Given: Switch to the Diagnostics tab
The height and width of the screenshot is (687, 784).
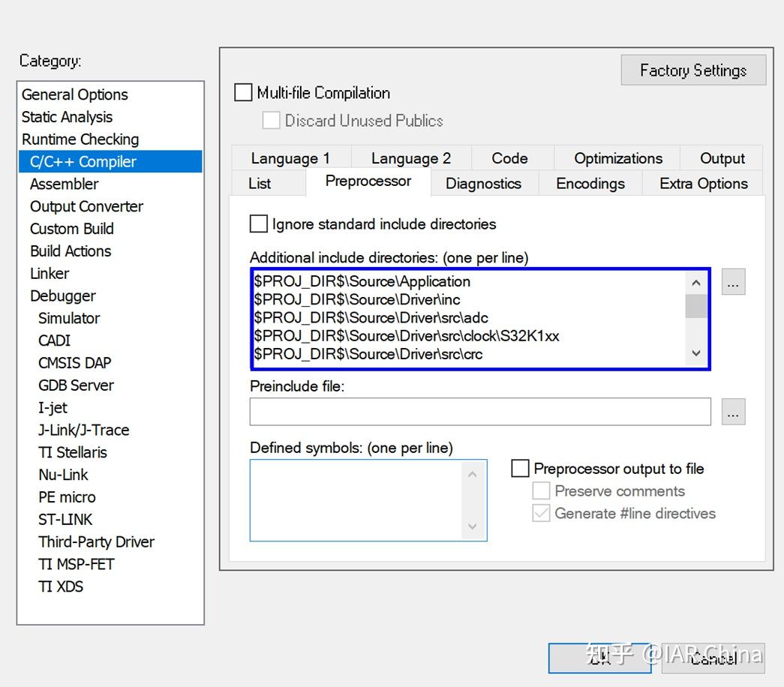Looking at the screenshot, I should pos(483,183).
